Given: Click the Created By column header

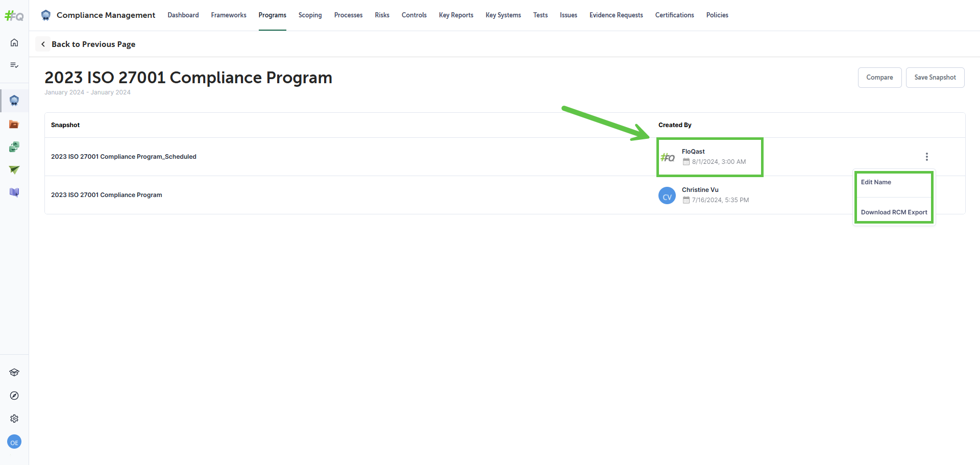Looking at the screenshot, I should (x=675, y=125).
